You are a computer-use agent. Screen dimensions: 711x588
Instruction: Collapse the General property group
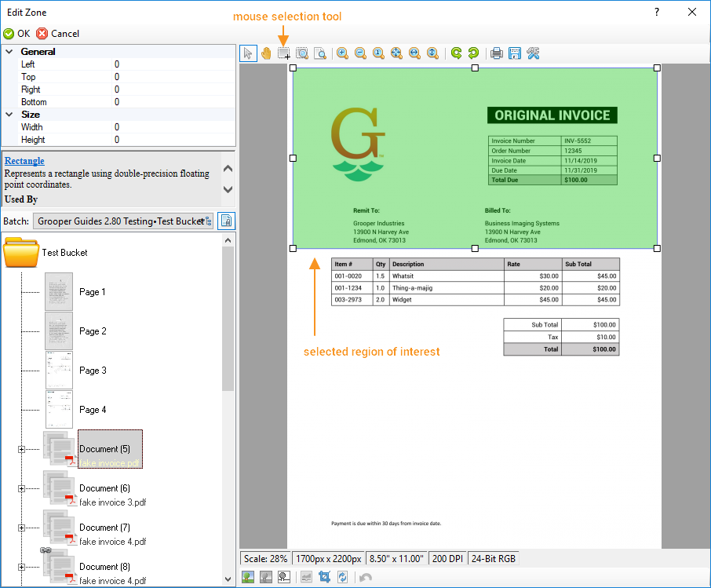9,52
